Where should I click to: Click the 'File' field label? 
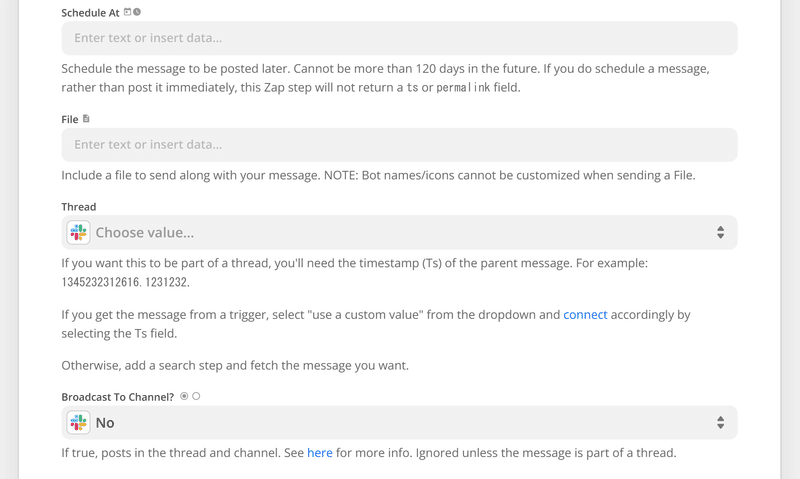[x=70, y=119]
